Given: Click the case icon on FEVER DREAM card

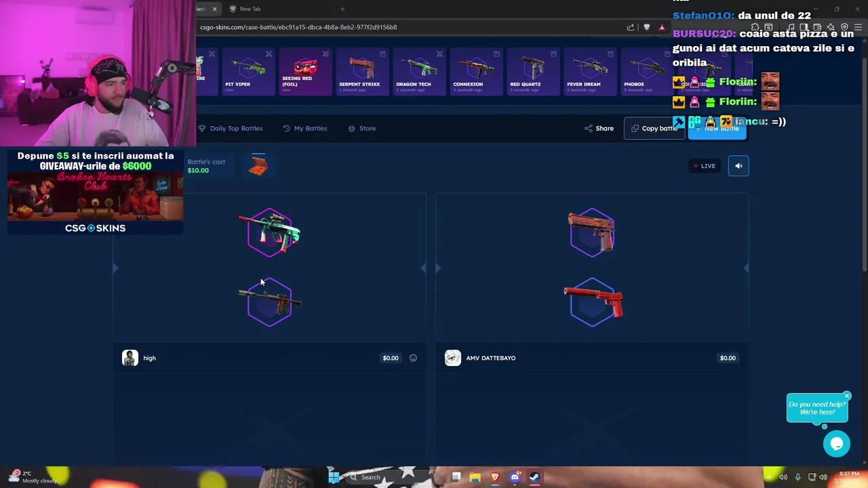Looking at the screenshot, I should coord(610,54).
